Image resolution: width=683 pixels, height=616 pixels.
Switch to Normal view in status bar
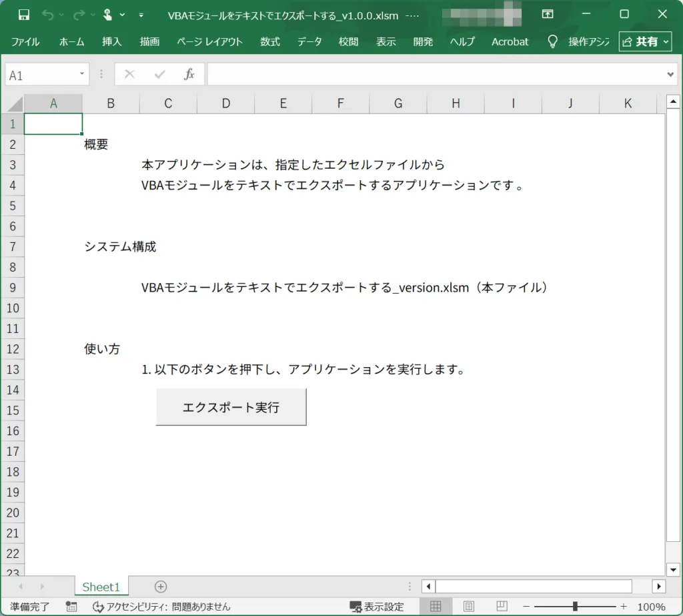[x=436, y=606]
